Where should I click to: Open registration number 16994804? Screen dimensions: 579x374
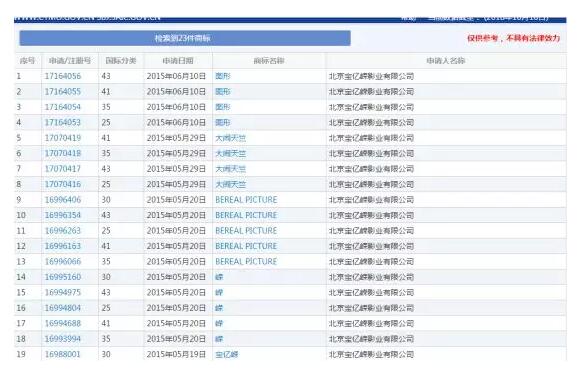click(62, 308)
